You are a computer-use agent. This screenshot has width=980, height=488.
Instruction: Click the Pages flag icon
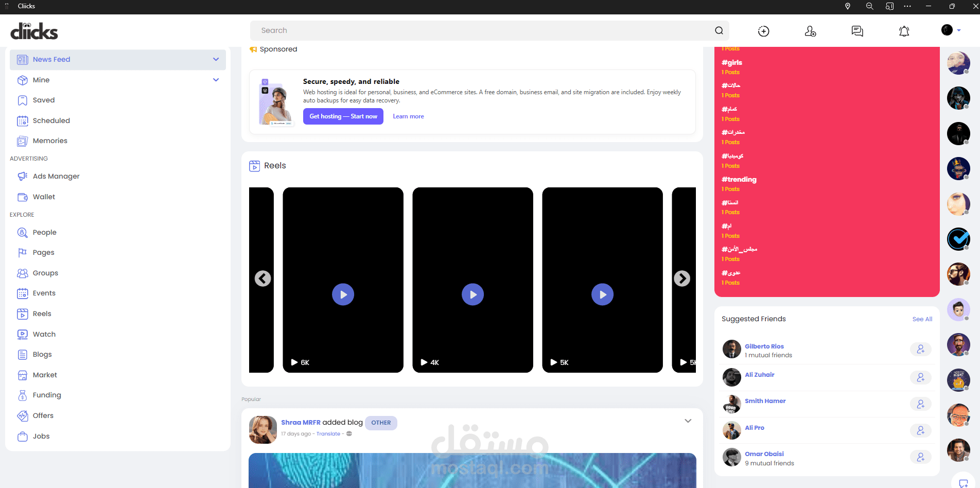click(x=22, y=252)
